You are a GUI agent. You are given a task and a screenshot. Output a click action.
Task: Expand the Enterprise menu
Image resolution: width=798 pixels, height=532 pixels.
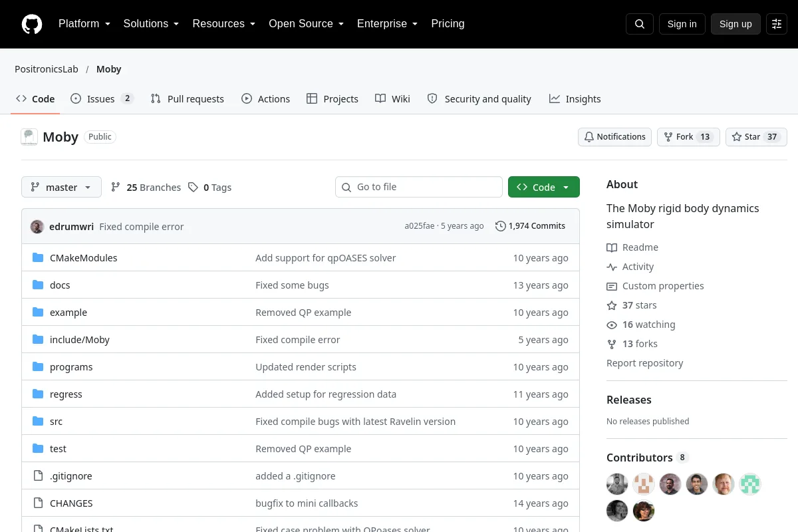click(387, 24)
